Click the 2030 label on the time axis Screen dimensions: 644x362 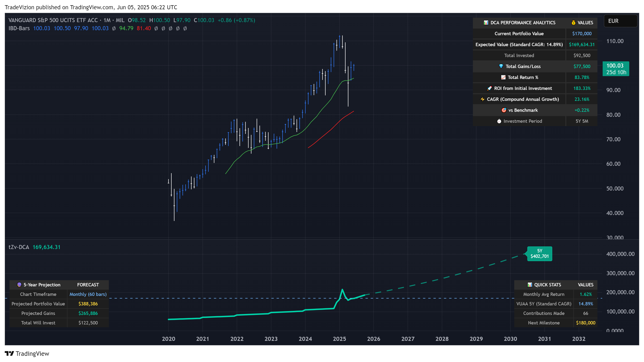(x=510, y=339)
